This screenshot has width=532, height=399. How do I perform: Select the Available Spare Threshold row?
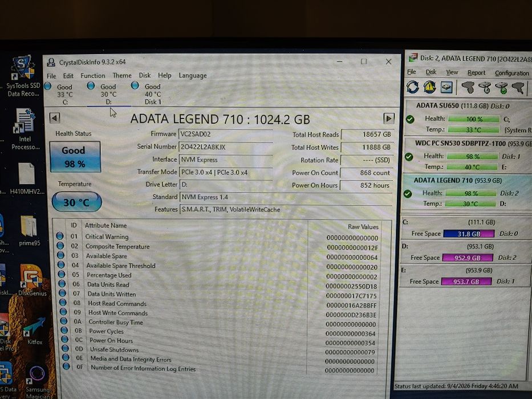click(217, 266)
